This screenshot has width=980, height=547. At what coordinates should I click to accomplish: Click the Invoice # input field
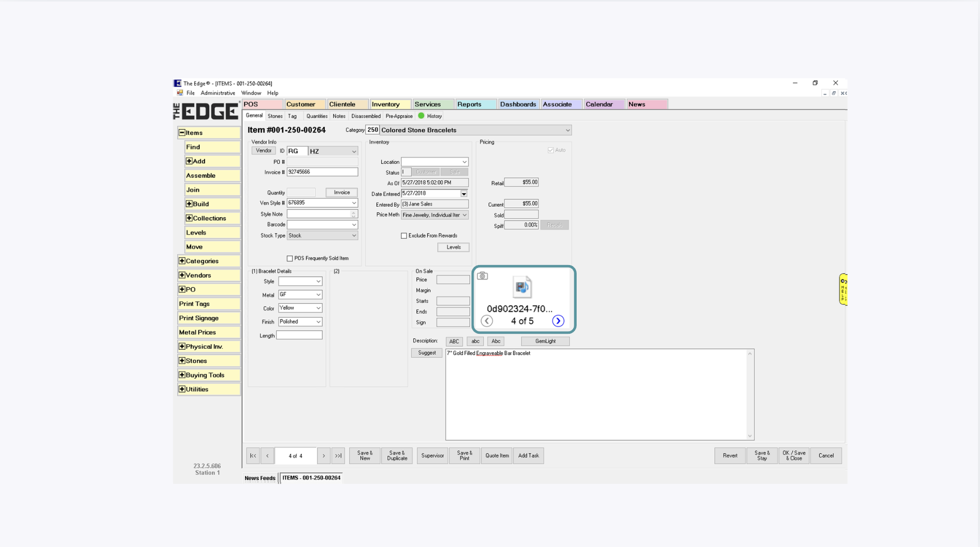[x=322, y=172]
